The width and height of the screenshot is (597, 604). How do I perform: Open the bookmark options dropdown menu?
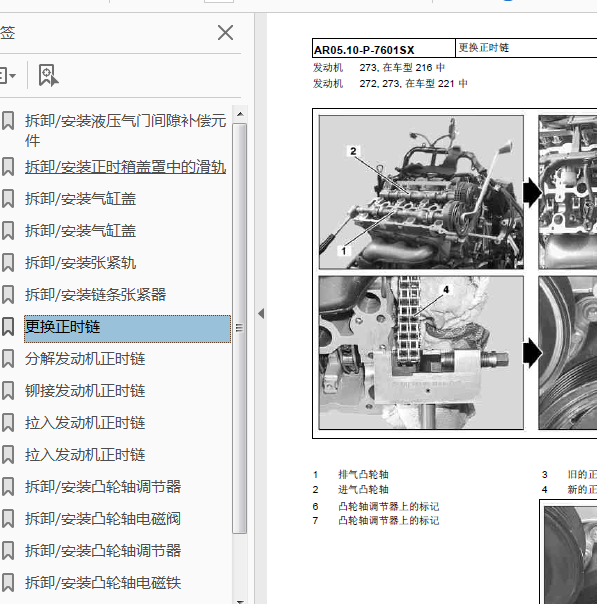[8, 76]
